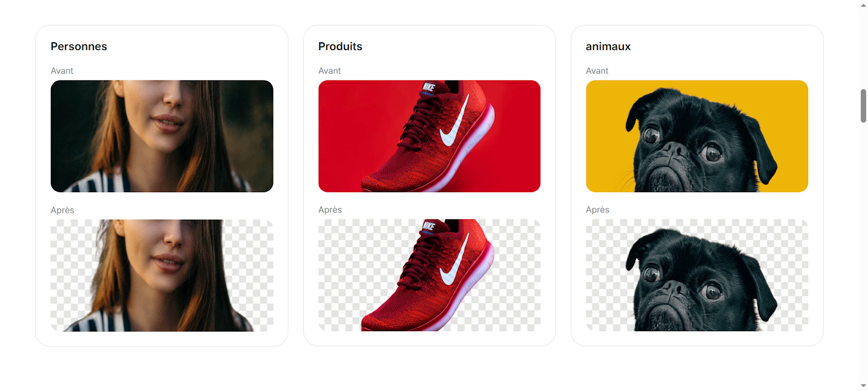Click the Produits card heading
Screen dimensions: 868x391
point(340,47)
